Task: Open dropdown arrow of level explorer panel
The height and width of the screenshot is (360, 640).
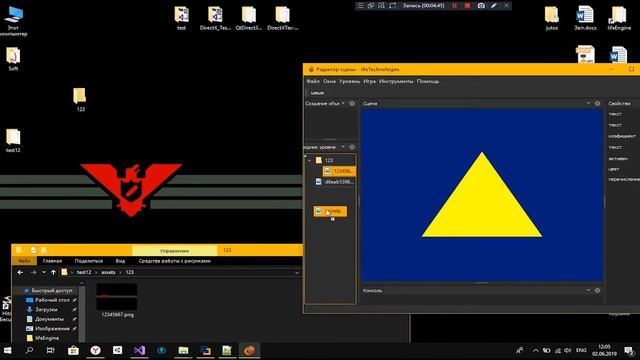Action: pyautogui.click(x=343, y=147)
